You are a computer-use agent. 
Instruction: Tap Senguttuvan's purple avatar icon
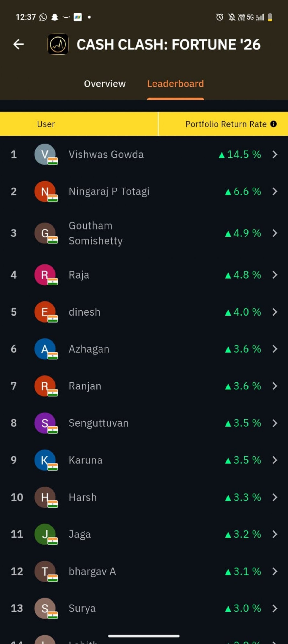[45, 423]
